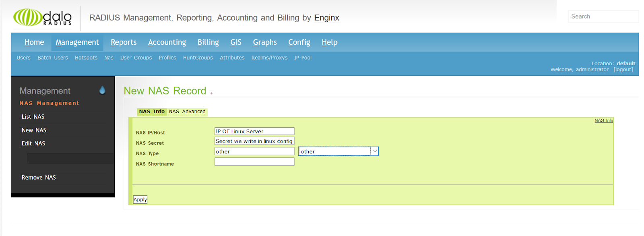Go to Users submenu link

[23, 58]
